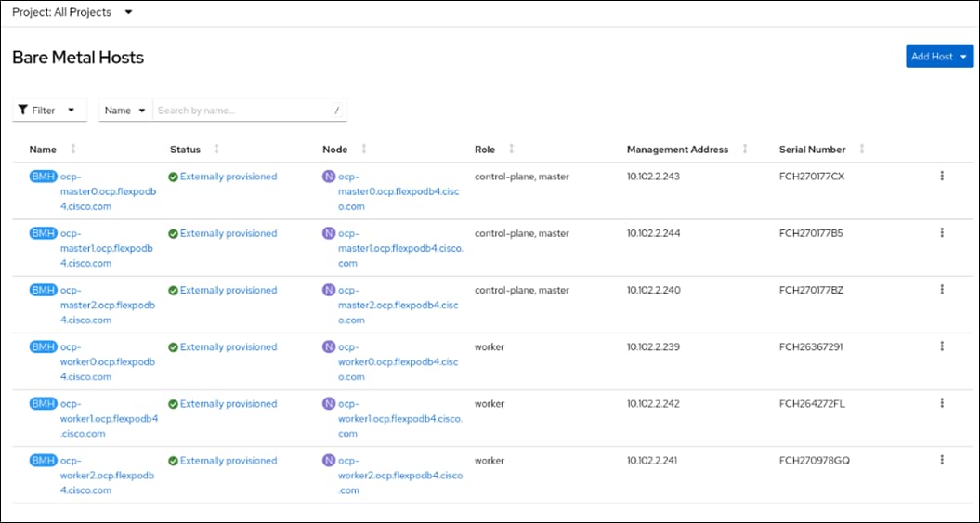Open kebab menu for ocp-worker2 host row
Viewport: 980px width, 523px height.
click(x=942, y=460)
